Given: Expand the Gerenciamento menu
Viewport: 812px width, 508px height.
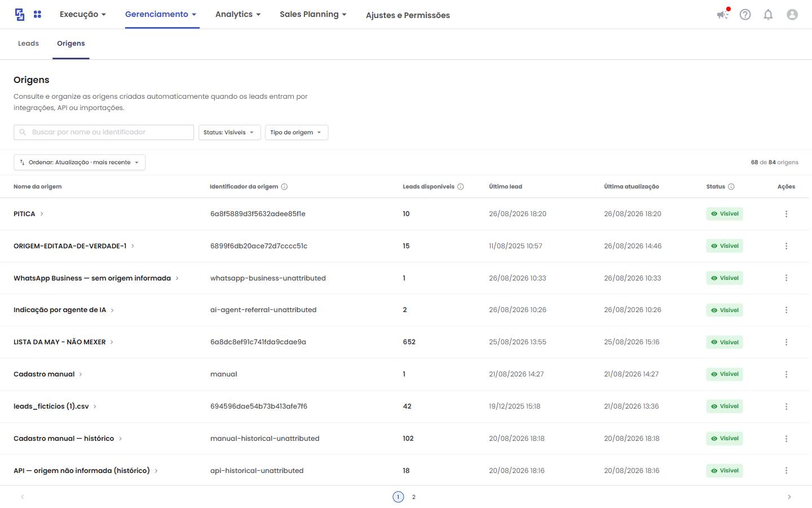Looking at the screenshot, I should coord(161,15).
